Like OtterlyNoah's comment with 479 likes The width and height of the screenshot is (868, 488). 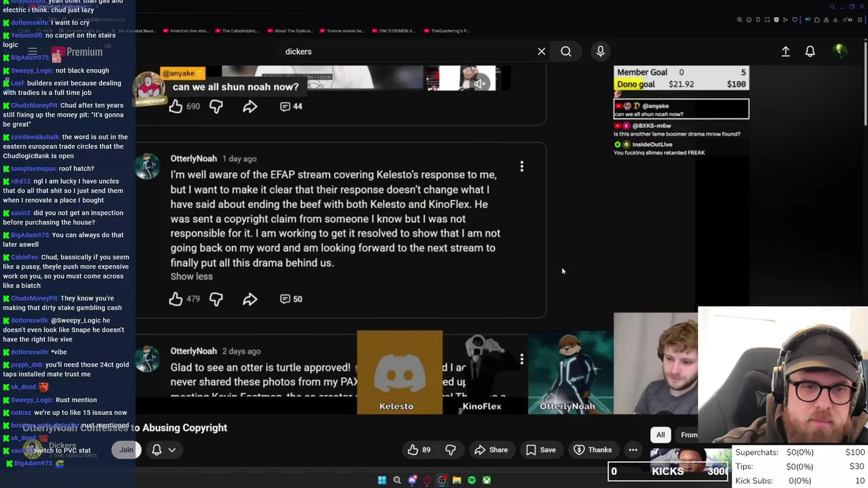tap(176, 299)
